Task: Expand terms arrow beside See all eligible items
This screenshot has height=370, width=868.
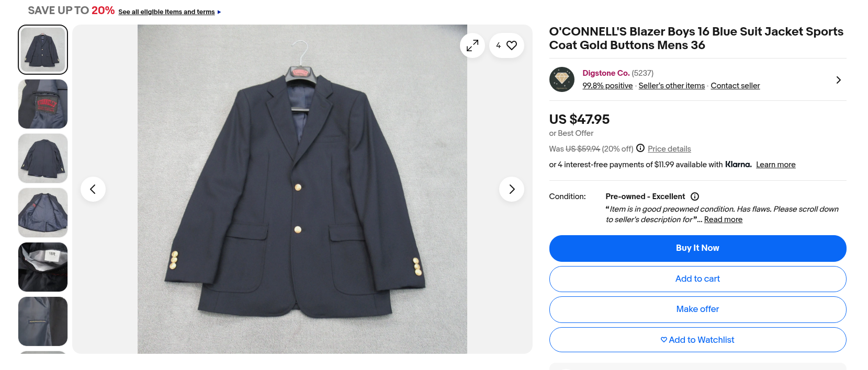Action: click(x=219, y=12)
